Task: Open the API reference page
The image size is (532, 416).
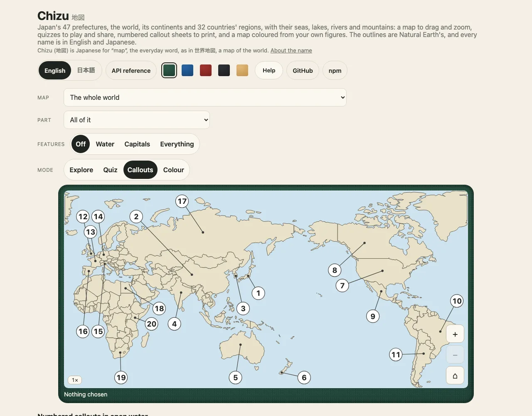Action: [x=131, y=71]
